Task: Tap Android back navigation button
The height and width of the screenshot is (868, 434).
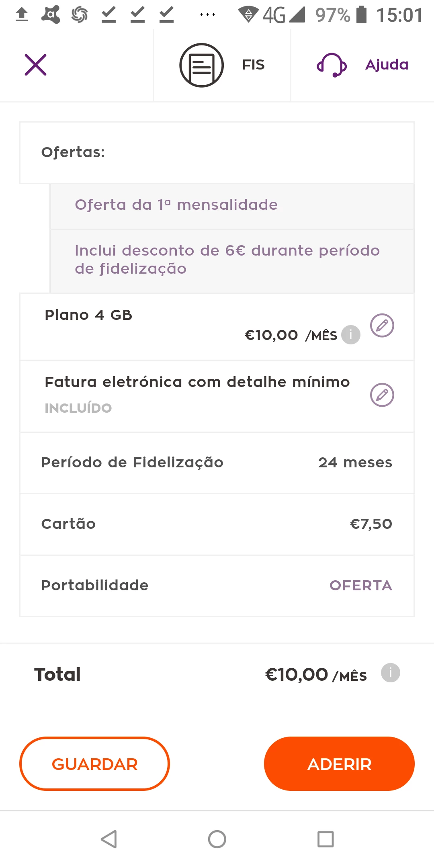Action: tap(108, 839)
